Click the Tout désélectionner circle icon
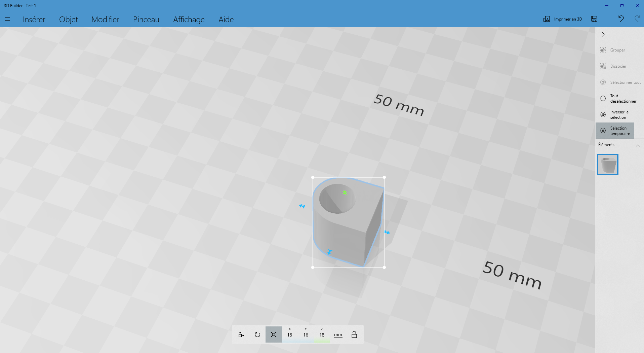This screenshot has width=644, height=353. point(603,99)
